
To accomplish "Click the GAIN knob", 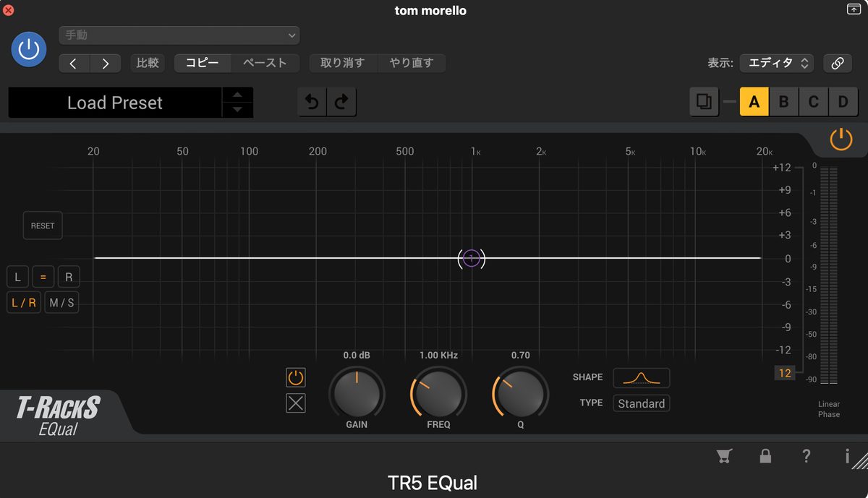I will click(x=357, y=394).
